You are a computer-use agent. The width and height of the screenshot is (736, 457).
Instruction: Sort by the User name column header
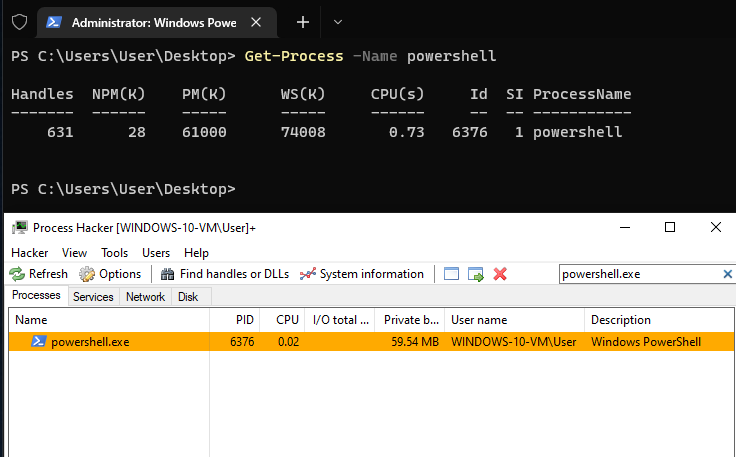point(514,320)
